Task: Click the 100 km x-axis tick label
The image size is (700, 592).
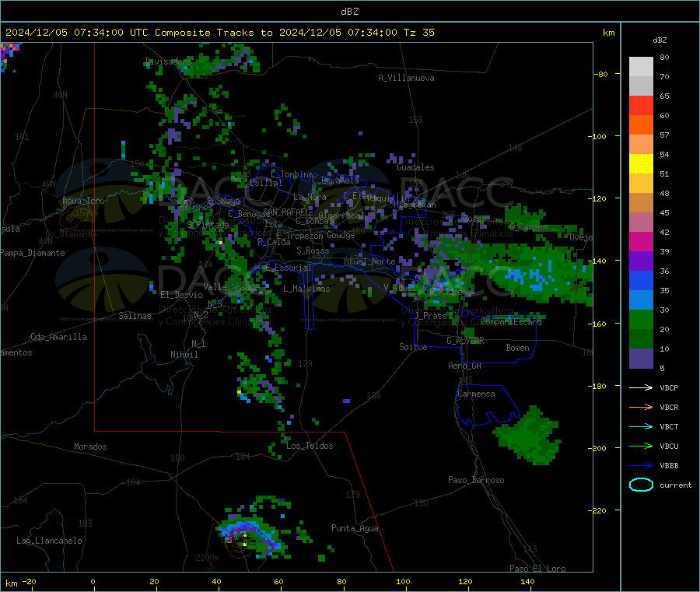Action: (403, 581)
